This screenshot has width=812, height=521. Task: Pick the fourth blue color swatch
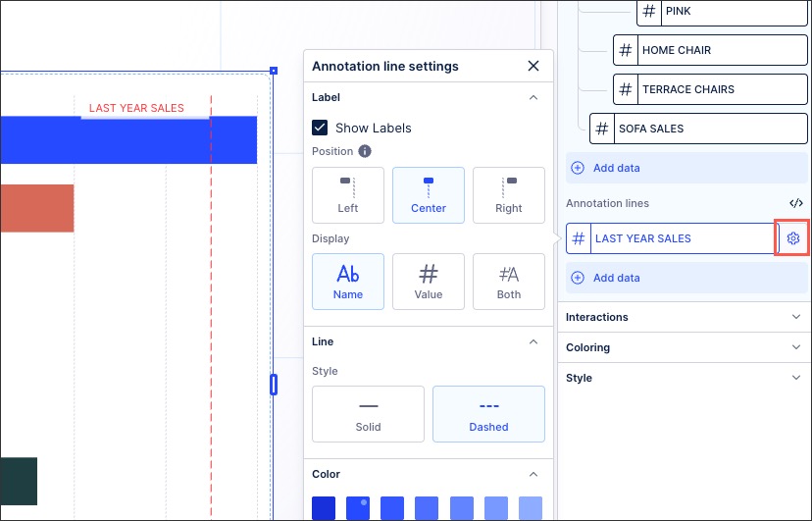[x=427, y=508]
